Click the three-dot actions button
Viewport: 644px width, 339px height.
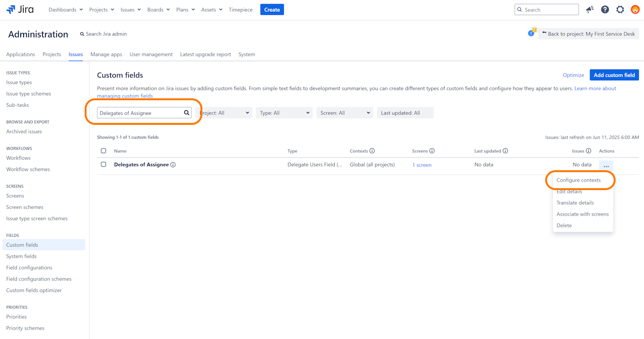pyautogui.click(x=606, y=165)
